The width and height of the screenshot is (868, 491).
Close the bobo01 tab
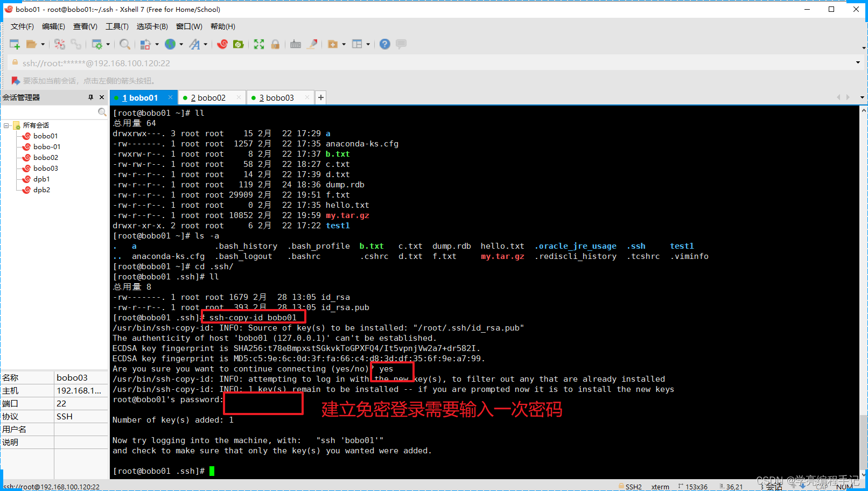[x=170, y=97]
